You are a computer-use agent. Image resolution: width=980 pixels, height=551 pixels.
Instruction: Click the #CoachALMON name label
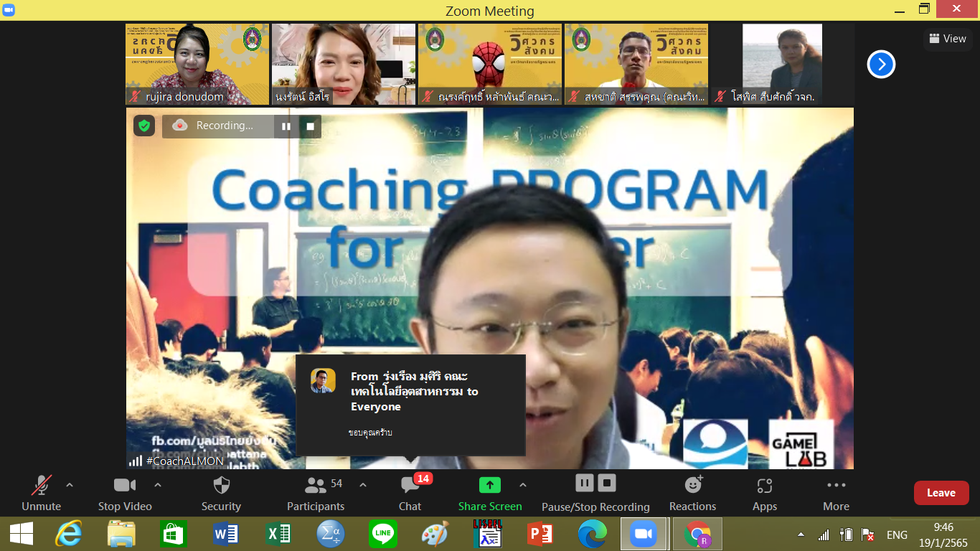click(185, 461)
